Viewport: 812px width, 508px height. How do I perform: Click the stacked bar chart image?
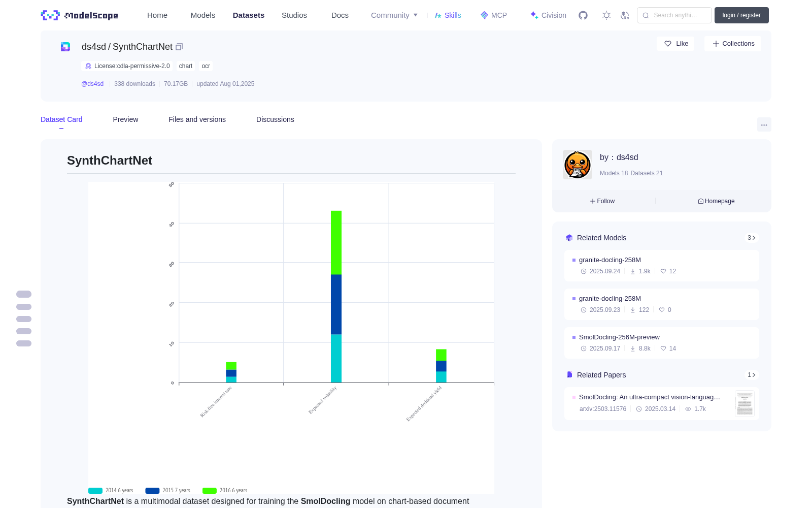pos(291,338)
